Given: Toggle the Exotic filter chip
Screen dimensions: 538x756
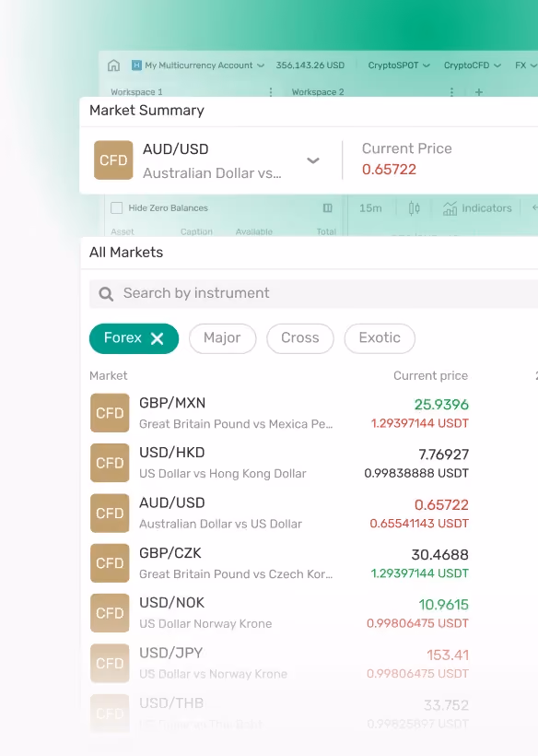Looking at the screenshot, I should click(380, 338).
